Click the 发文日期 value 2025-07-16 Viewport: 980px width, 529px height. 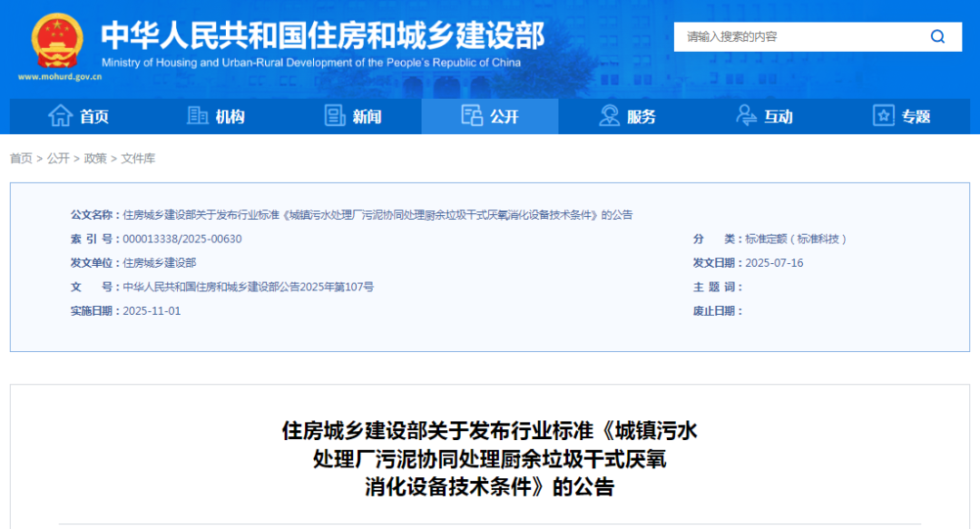774,263
